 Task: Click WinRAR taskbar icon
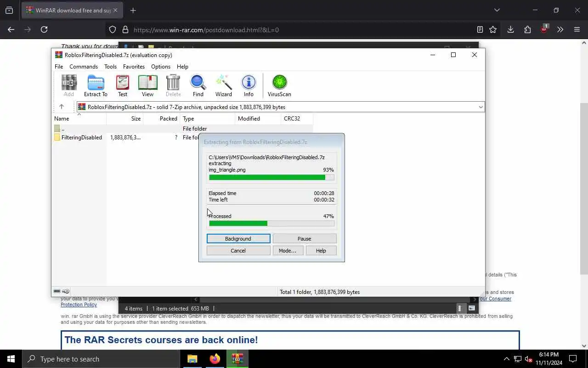tap(237, 359)
